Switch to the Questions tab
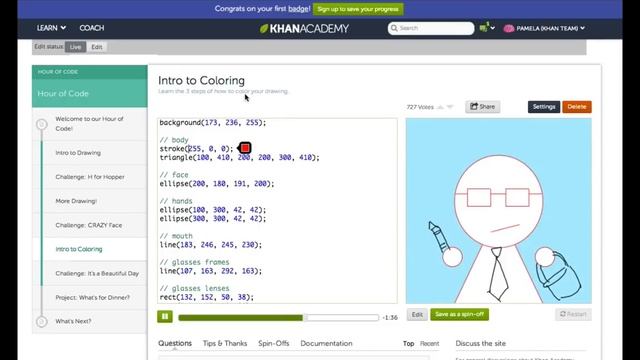Image resolution: width=640 pixels, height=360 pixels. point(175,343)
